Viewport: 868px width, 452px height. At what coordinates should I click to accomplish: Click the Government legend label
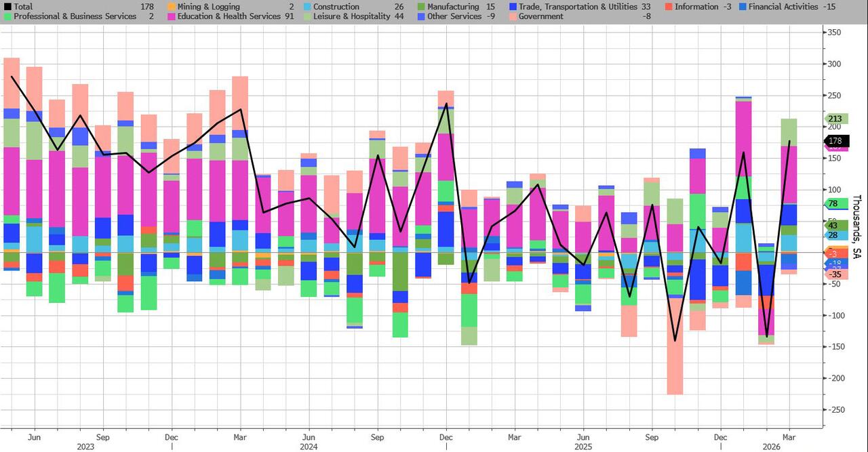click(x=540, y=16)
